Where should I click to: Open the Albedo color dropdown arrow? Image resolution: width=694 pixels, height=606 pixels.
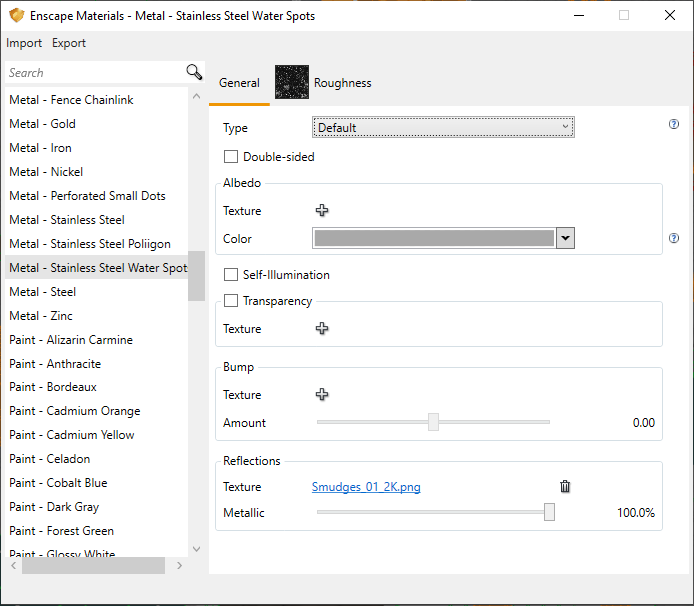(x=565, y=238)
